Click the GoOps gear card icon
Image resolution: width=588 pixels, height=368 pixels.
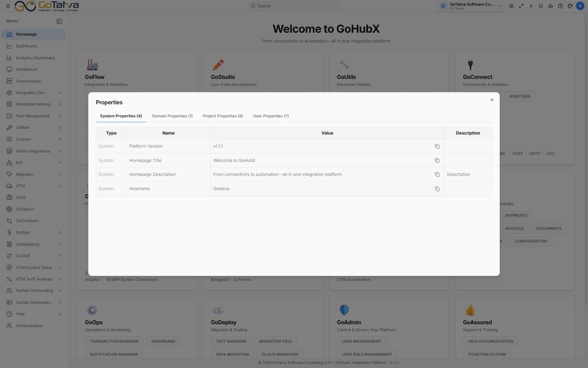pos(92,310)
